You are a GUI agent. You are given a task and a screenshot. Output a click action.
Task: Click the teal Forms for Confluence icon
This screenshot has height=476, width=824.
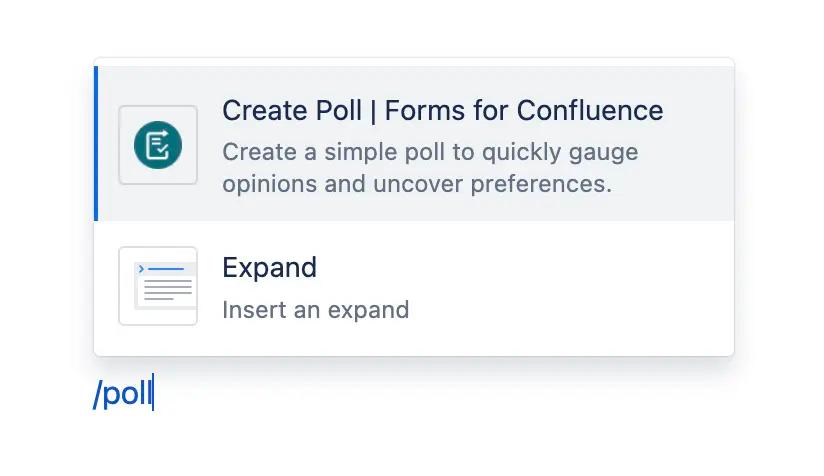coord(158,145)
